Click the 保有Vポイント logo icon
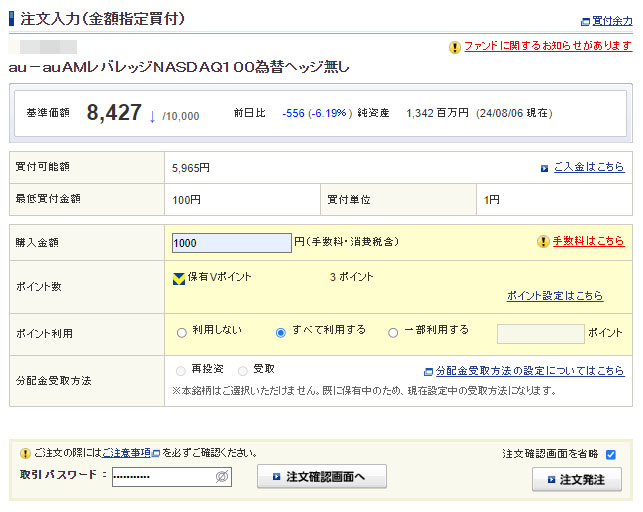 [179, 278]
